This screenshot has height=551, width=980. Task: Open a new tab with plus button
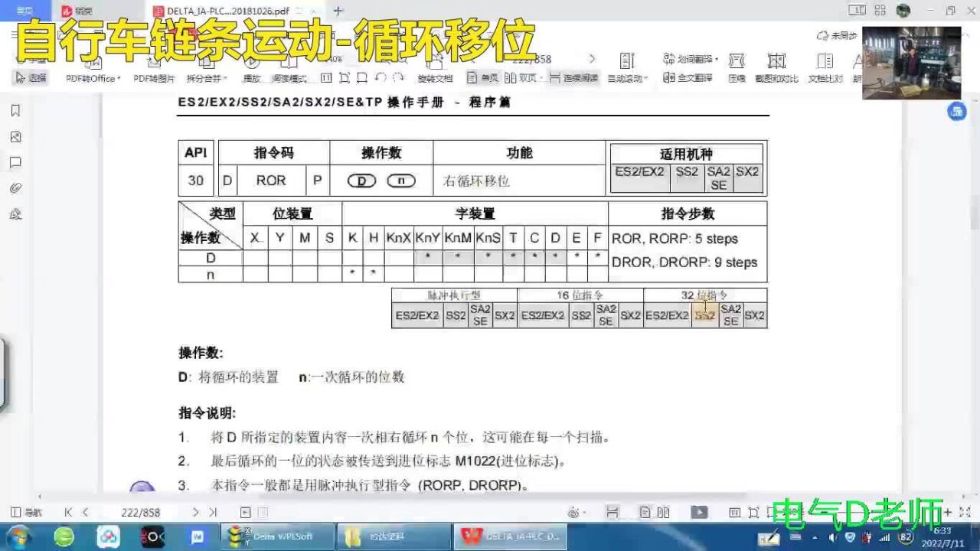pos(338,11)
